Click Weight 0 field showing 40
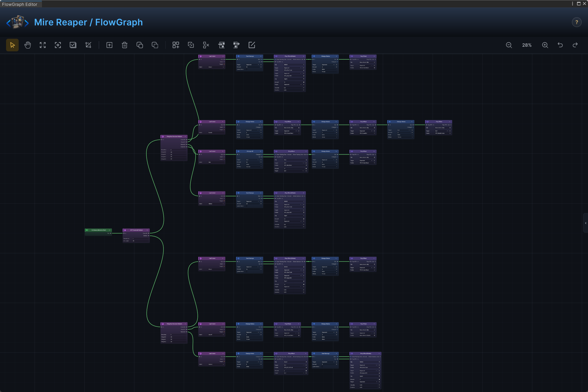 pos(178,337)
